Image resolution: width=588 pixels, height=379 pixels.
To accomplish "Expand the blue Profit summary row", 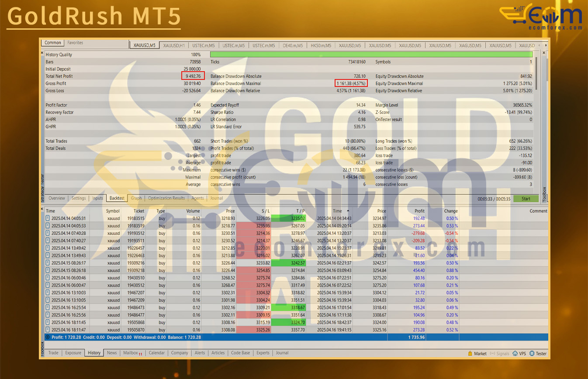I will pos(48,337).
